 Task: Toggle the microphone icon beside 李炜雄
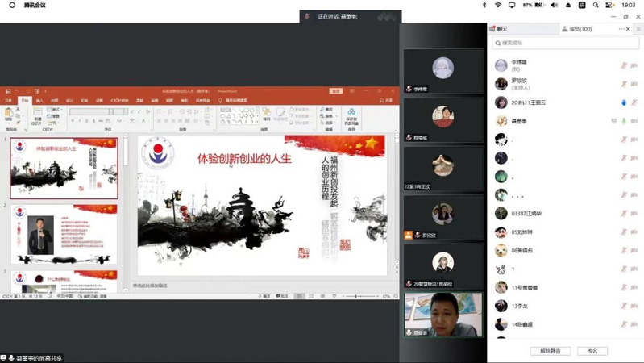coord(623,65)
